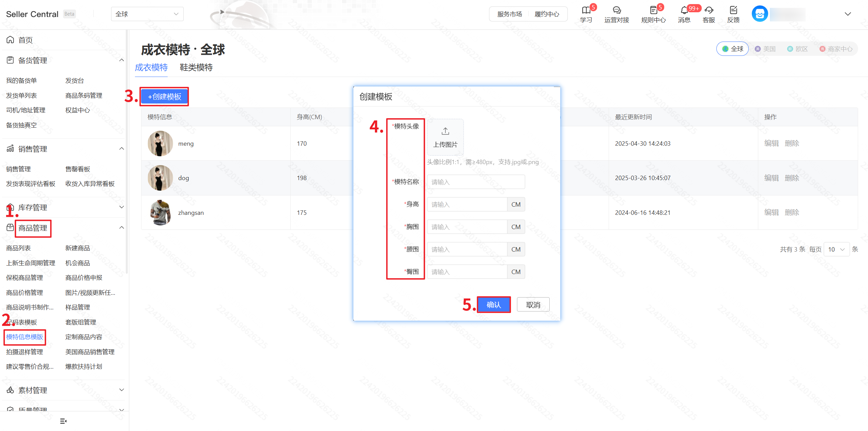This screenshot has height=431, width=868.
Task: Open 模特信息模版 menu item
Action: point(25,337)
